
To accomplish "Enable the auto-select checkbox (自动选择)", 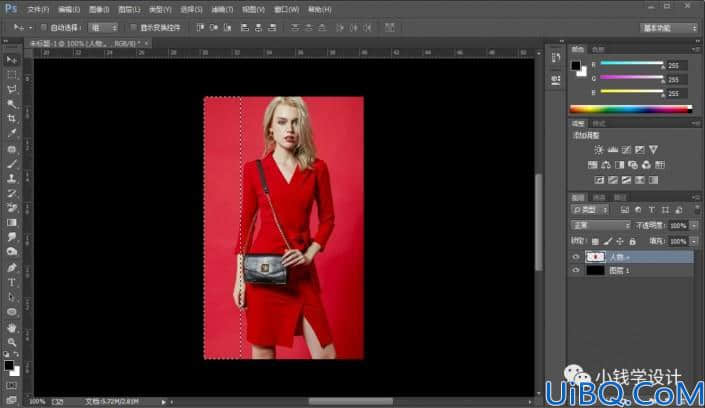I will [44, 28].
